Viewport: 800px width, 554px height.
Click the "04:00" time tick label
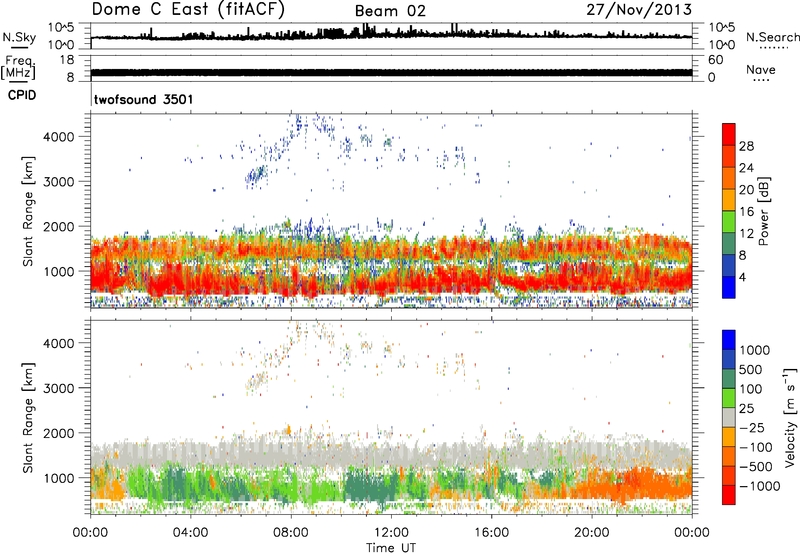click(191, 533)
